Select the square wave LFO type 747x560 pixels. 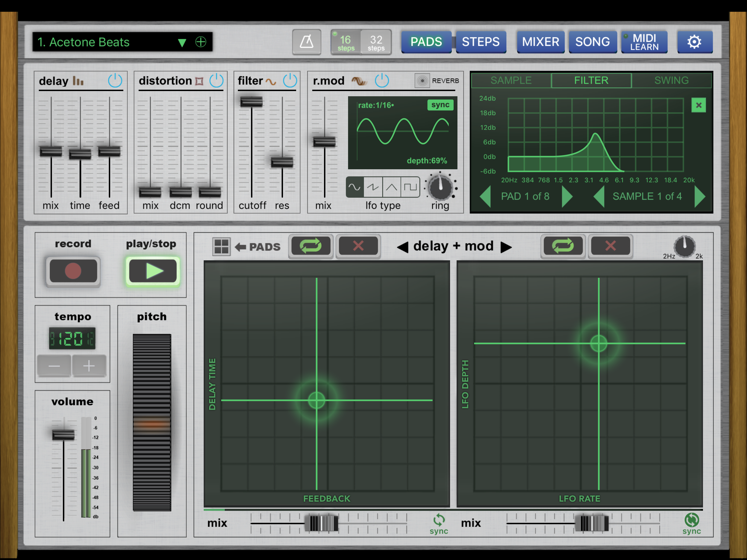pos(410,187)
